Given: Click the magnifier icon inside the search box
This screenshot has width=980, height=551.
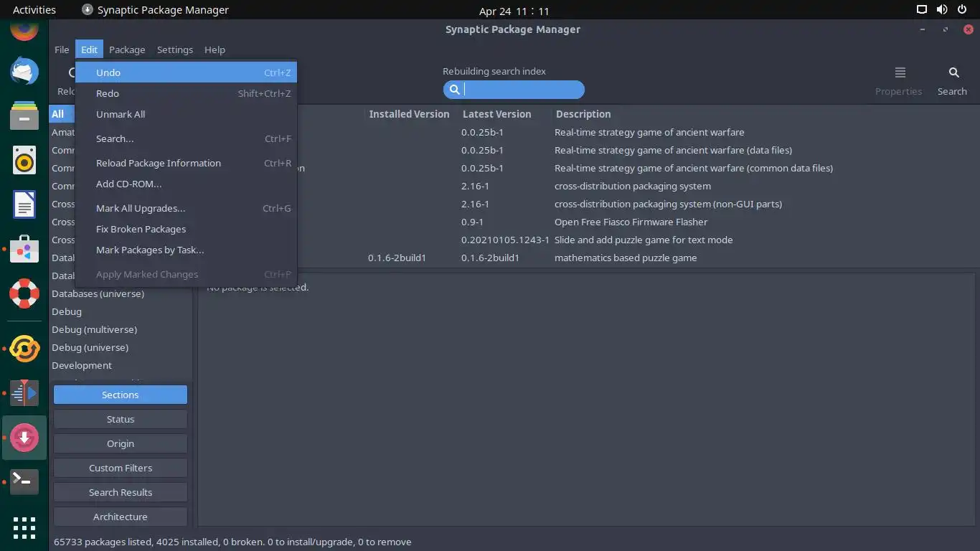Looking at the screenshot, I should pyautogui.click(x=454, y=90).
